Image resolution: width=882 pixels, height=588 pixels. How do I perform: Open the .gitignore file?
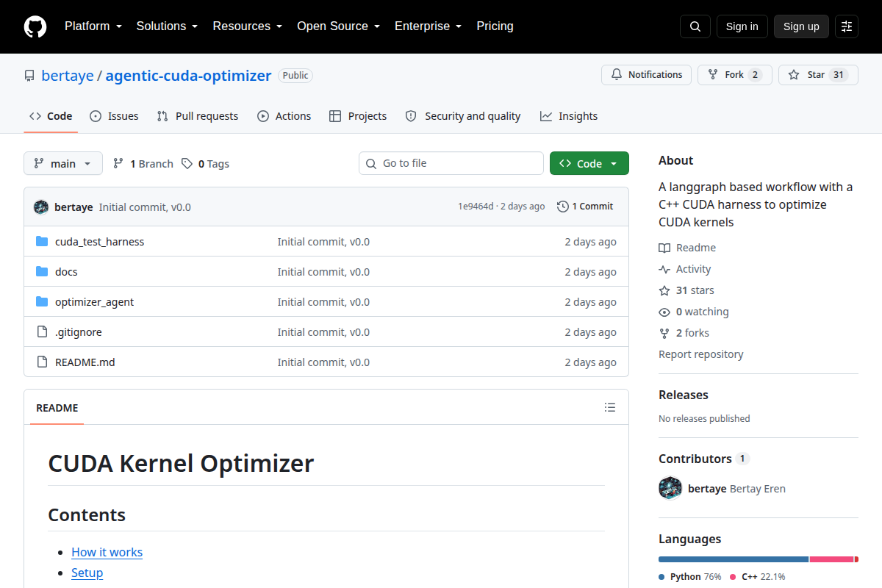click(x=79, y=332)
